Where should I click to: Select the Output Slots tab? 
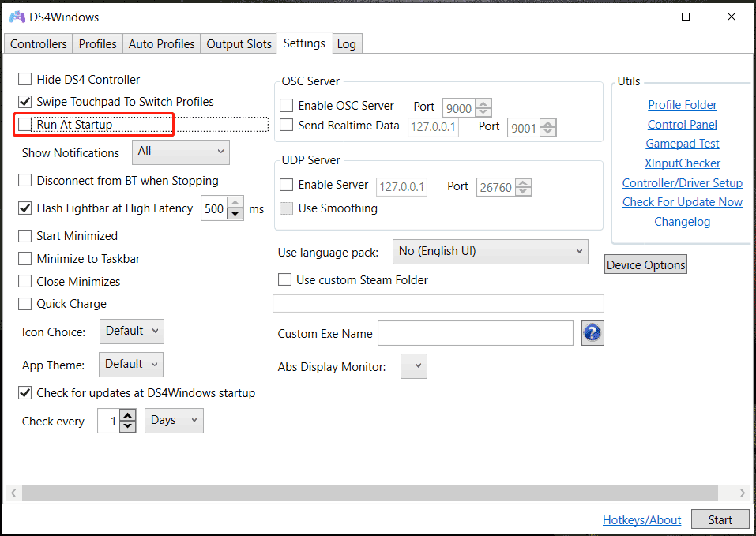tap(239, 44)
